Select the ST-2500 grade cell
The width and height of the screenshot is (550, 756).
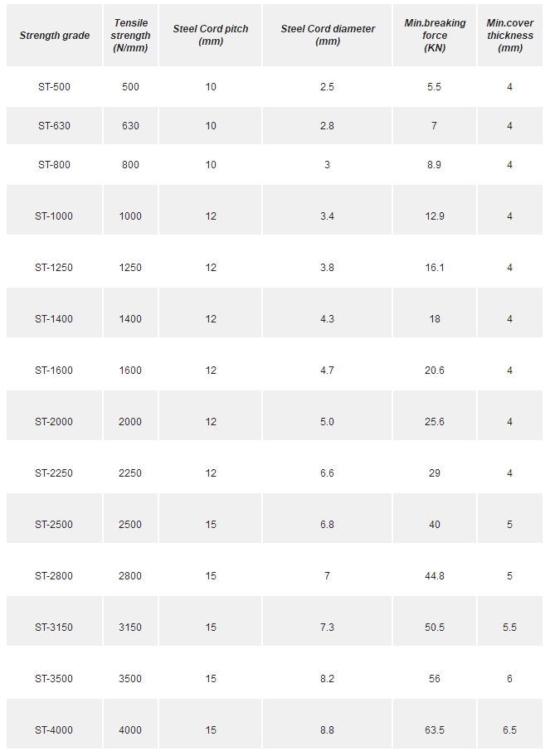coord(54,525)
